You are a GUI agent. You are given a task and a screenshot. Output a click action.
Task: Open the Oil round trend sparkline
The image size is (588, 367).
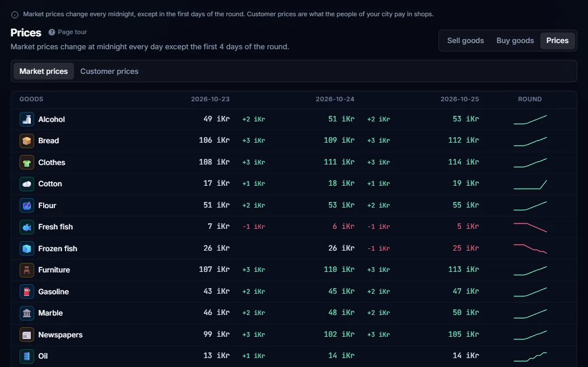(x=530, y=356)
